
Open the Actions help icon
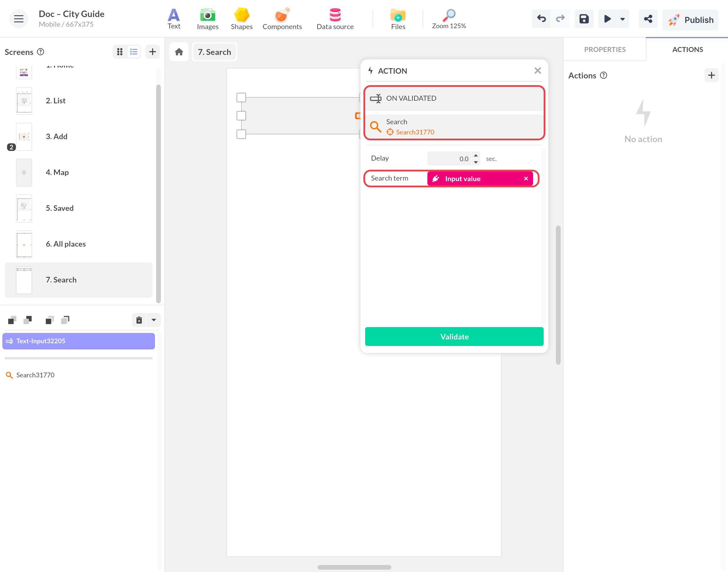604,75
